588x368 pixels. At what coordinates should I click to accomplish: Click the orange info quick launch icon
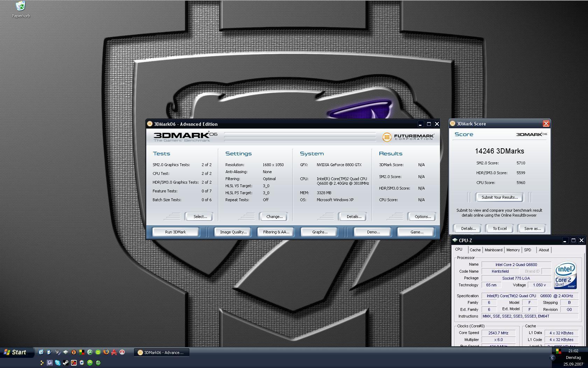coord(73,352)
